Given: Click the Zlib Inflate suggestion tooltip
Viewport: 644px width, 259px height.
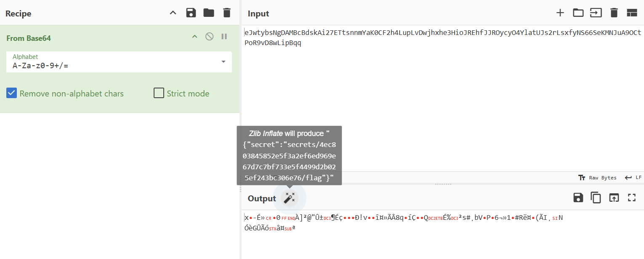Looking at the screenshot, I should click(289, 155).
